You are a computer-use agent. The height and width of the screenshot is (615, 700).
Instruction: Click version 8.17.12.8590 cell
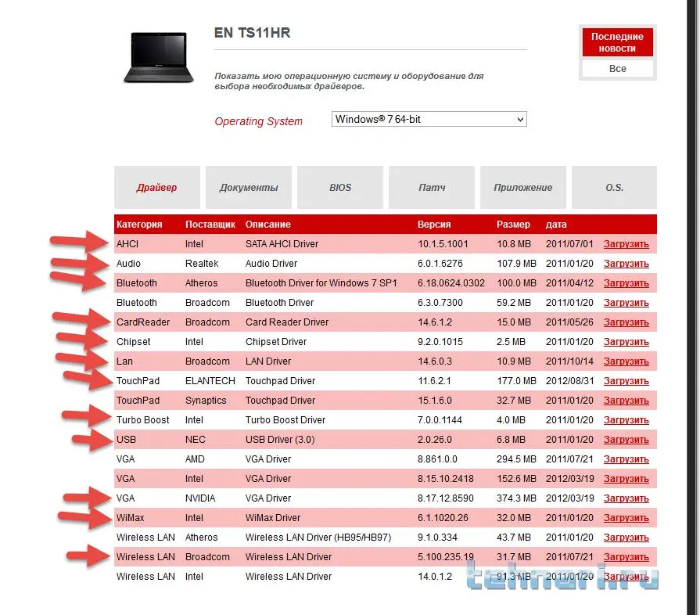pos(446,498)
